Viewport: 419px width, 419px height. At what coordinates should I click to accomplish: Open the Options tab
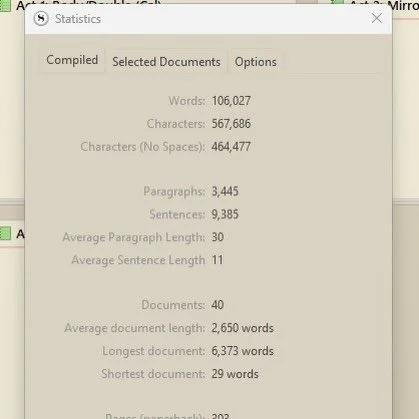(256, 62)
